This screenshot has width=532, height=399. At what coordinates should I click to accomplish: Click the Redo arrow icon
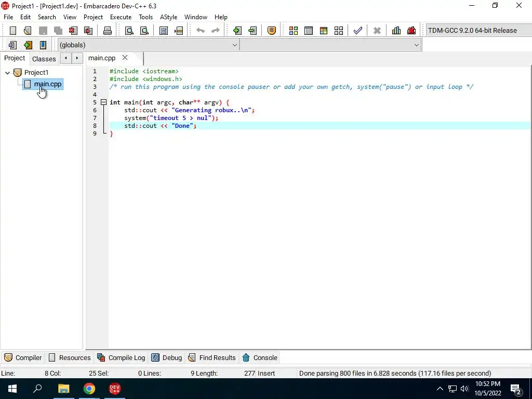[x=216, y=31]
